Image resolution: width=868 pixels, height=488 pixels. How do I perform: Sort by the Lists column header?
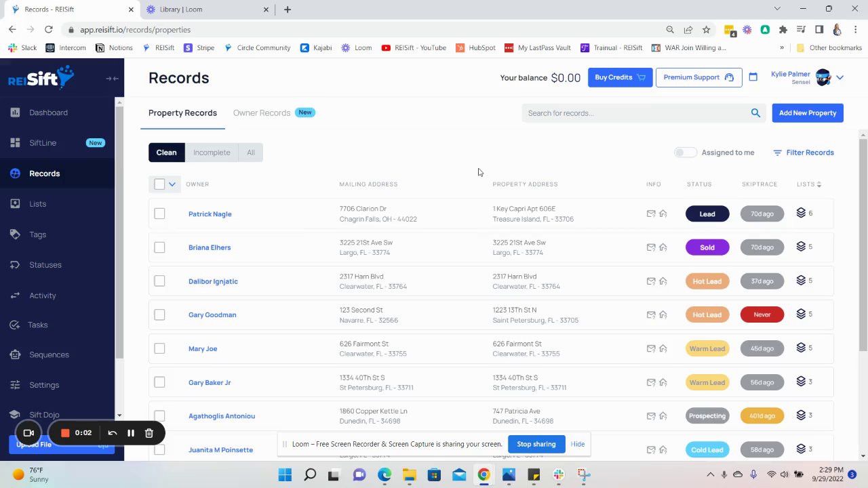click(x=809, y=184)
